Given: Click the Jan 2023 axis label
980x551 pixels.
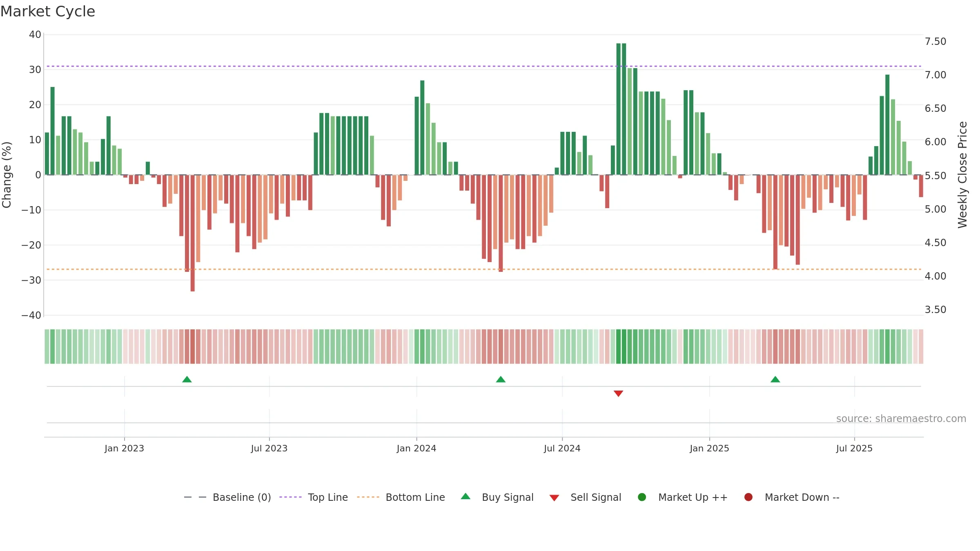Looking at the screenshot, I should tap(124, 449).
